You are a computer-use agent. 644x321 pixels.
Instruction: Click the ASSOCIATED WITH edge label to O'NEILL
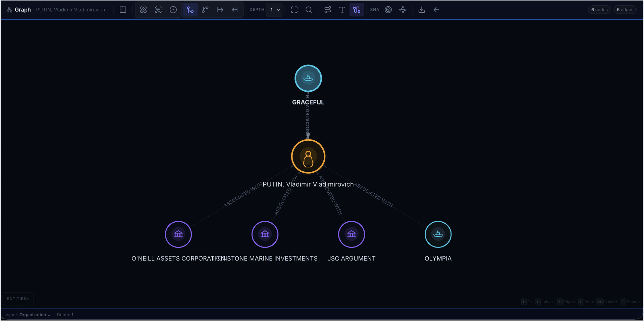coord(243,195)
